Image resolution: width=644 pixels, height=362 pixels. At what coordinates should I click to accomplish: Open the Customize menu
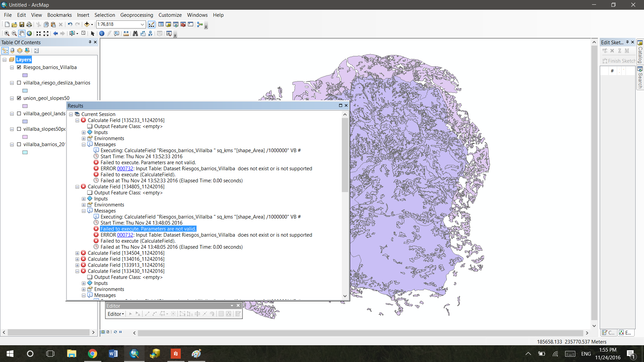coord(170,15)
